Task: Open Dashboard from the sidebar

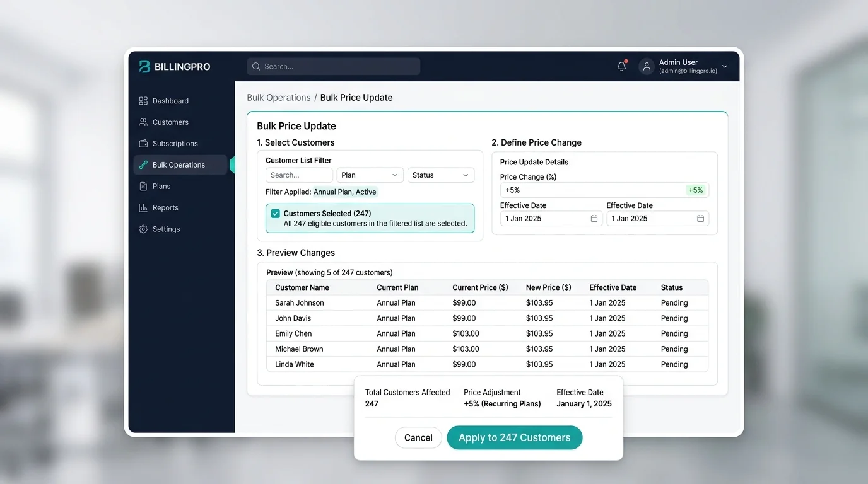Action: point(144,100)
